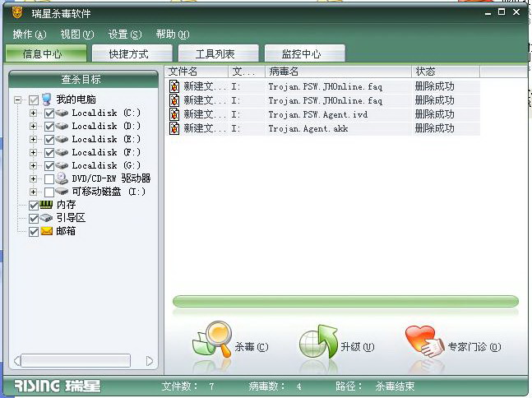Click the magnifier scan icon for 杀毒

pos(212,339)
